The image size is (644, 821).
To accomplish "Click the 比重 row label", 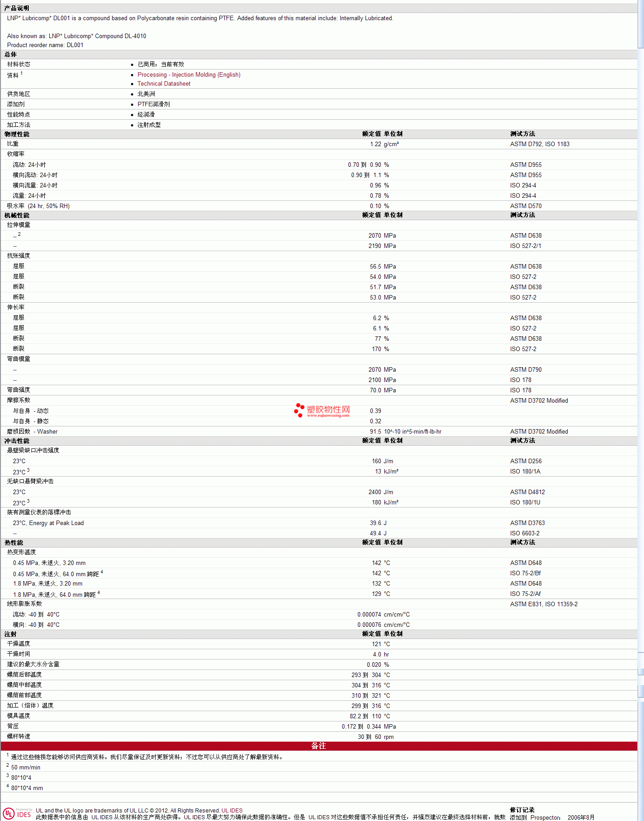I will click(x=13, y=144).
